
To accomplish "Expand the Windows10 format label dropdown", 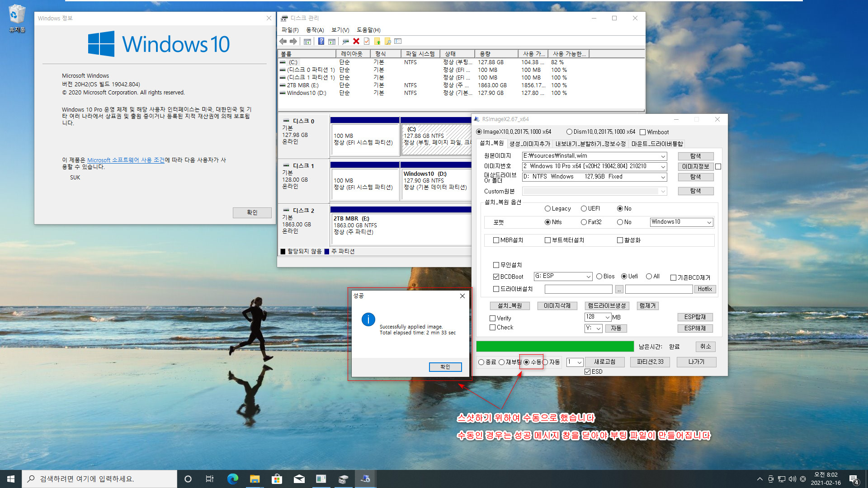I will pyautogui.click(x=709, y=222).
